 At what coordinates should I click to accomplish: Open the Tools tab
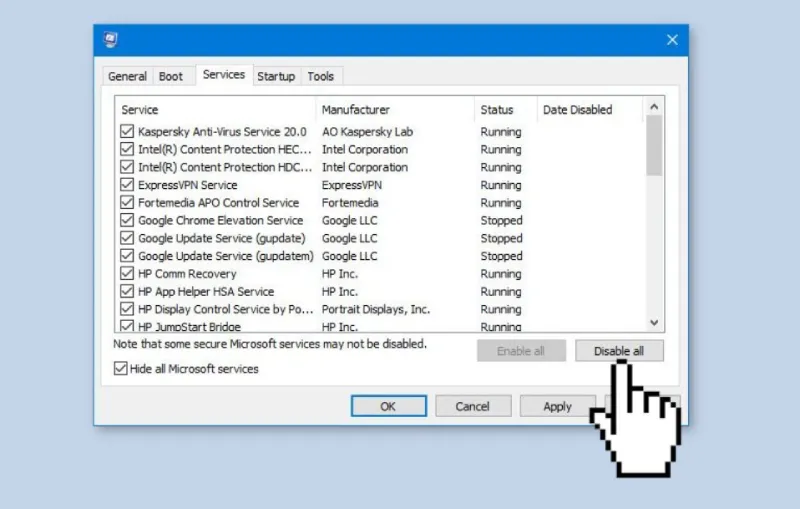tap(320, 77)
